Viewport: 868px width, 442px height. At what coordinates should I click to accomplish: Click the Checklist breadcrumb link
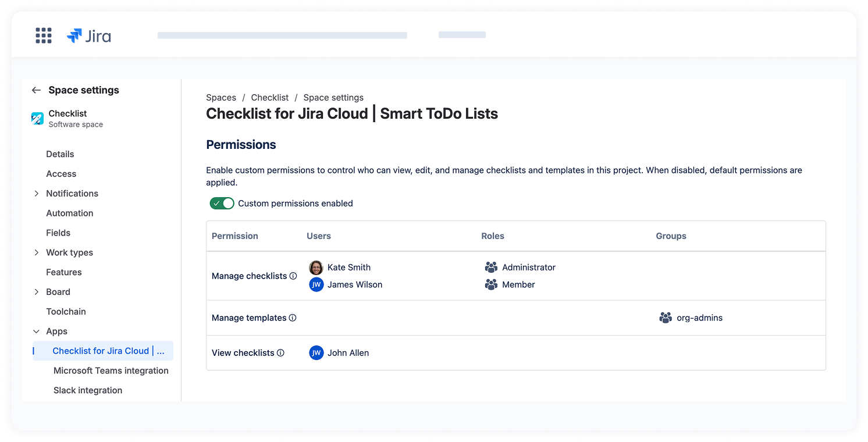pos(270,98)
